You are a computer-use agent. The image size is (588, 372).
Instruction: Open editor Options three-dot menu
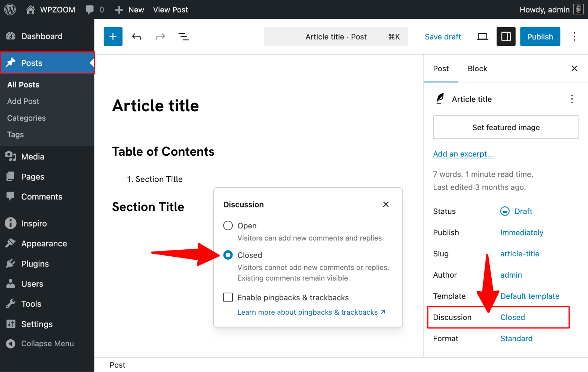[x=574, y=36]
